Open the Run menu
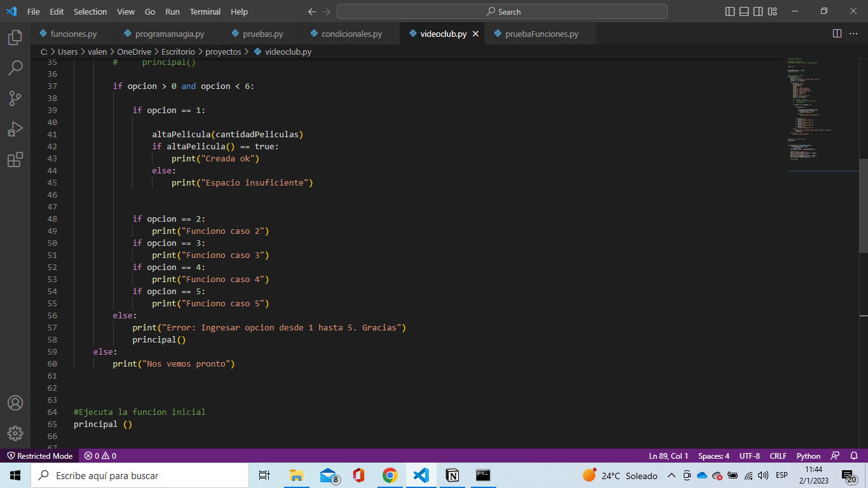This screenshot has height=488, width=868. pos(172,11)
